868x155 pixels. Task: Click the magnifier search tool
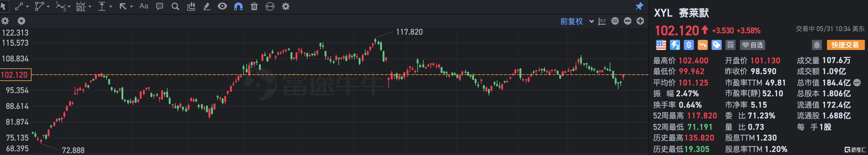(x=175, y=6)
